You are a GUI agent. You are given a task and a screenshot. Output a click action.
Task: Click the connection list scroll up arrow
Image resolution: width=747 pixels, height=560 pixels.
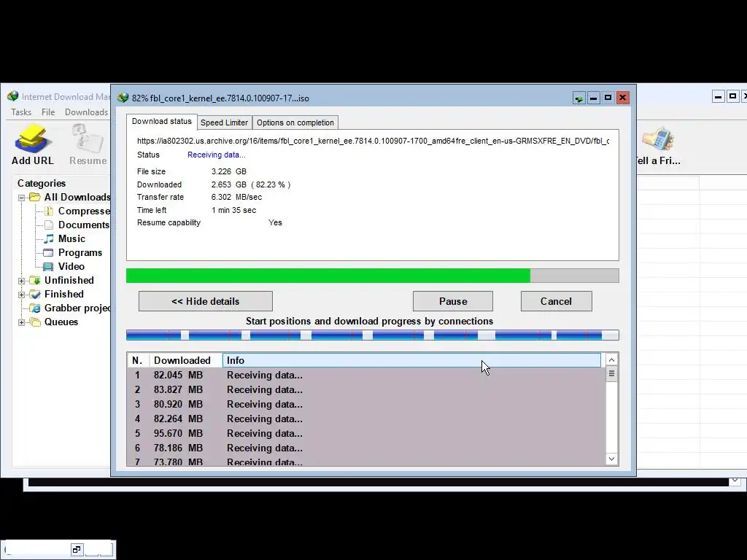[612, 360]
